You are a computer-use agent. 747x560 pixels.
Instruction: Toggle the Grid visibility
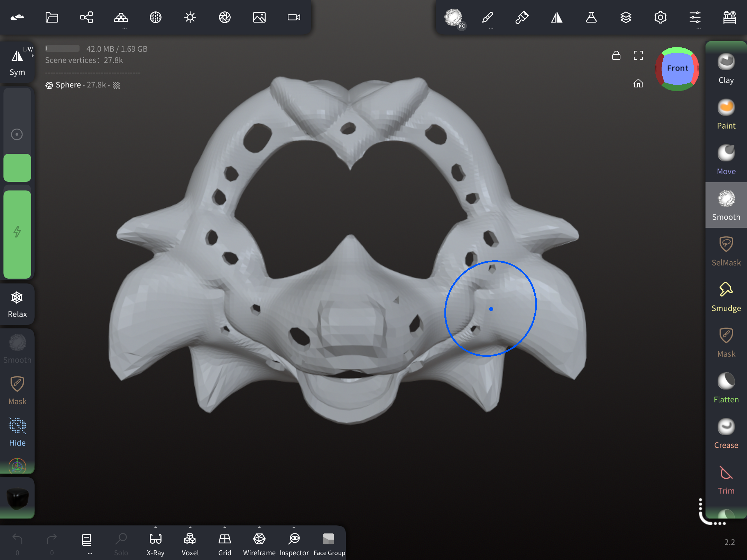225,543
